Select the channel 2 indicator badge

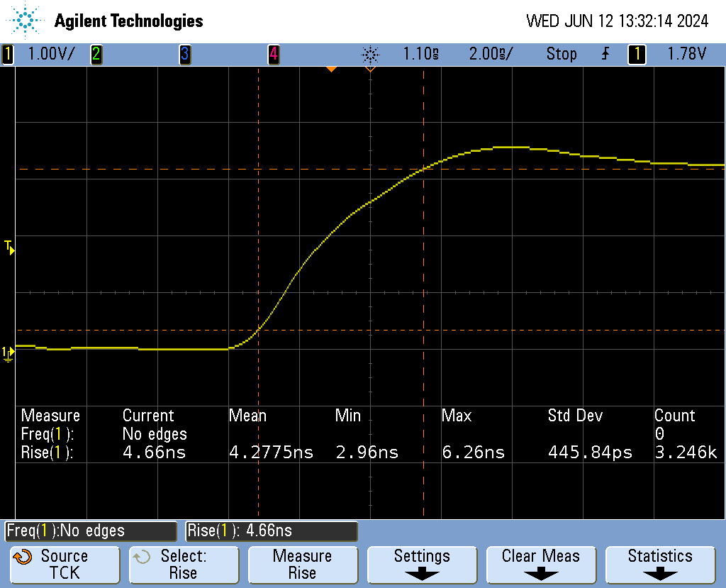[96, 55]
